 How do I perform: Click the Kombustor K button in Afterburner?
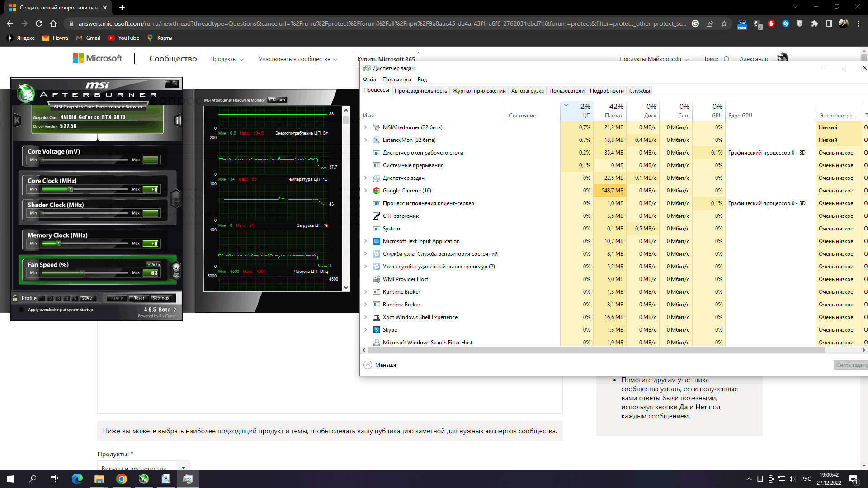(17, 120)
